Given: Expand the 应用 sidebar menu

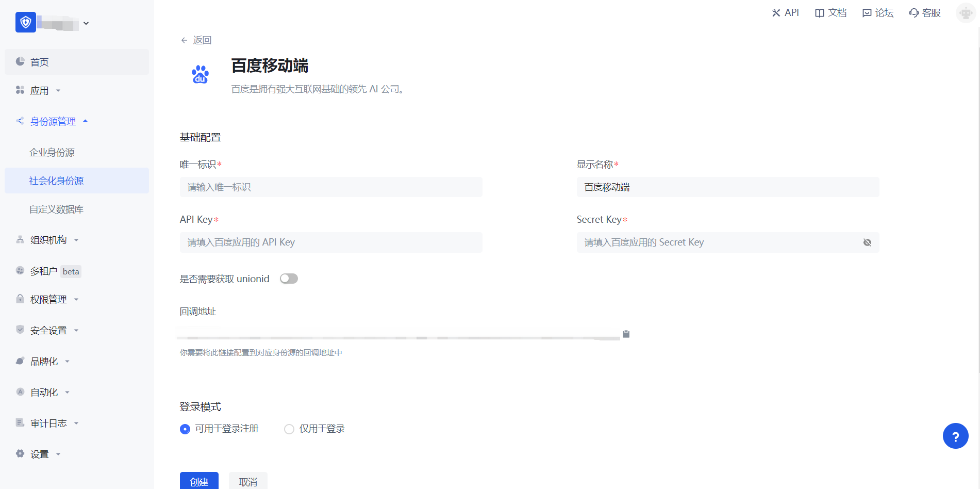Looking at the screenshot, I should pyautogui.click(x=39, y=91).
